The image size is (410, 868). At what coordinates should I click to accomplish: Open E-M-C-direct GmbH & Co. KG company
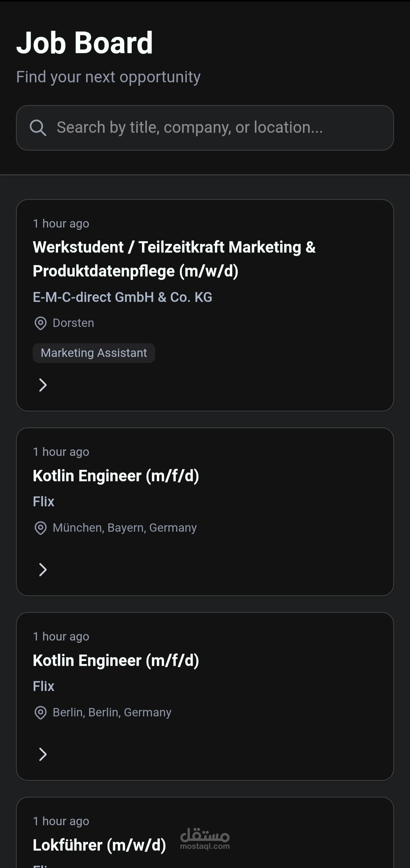(122, 297)
